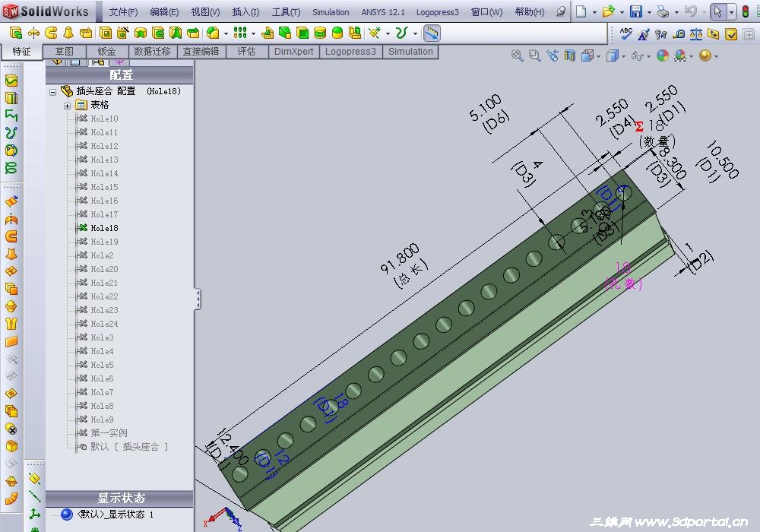
Task: Click the Spell Checker ABC icon
Action: click(625, 33)
